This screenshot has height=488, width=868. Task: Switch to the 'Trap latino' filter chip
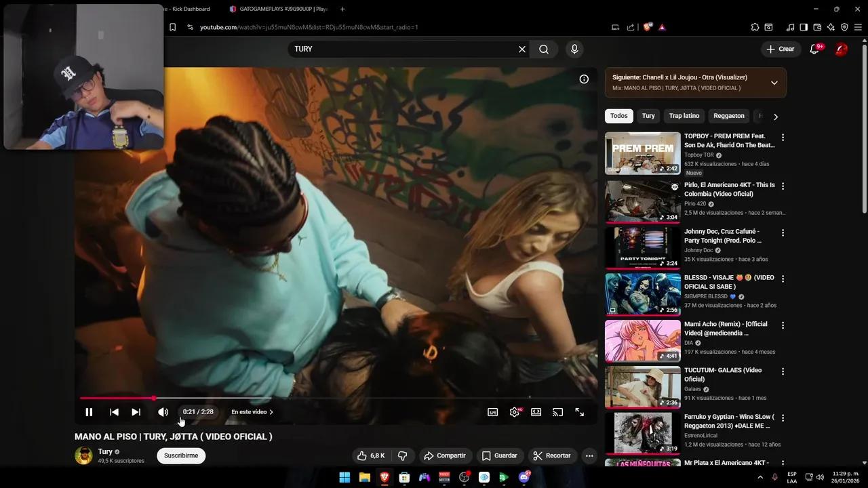(x=684, y=116)
